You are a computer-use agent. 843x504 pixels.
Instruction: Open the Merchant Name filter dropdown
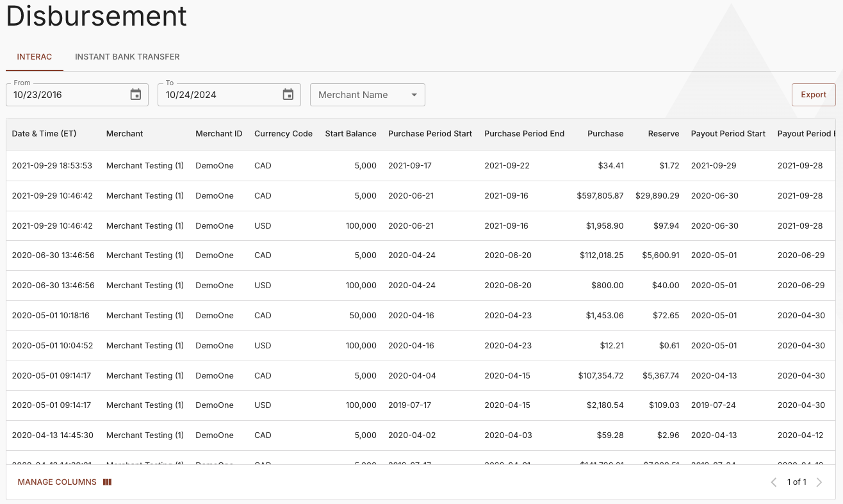pyautogui.click(x=368, y=94)
